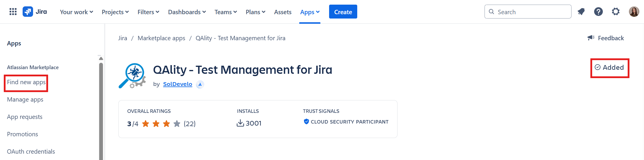This screenshot has height=160, width=644.
Task: Click the Added button
Action: coord(609,67)
